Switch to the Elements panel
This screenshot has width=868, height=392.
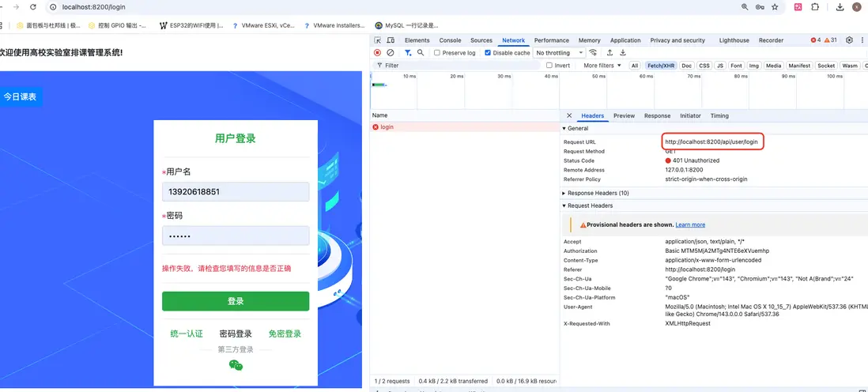pos(417,40)
